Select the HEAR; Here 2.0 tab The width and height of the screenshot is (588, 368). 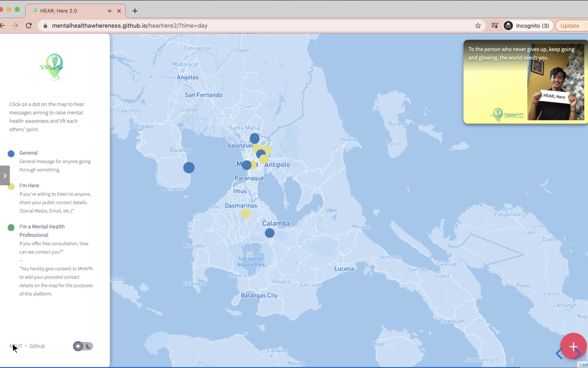point(59,11)
